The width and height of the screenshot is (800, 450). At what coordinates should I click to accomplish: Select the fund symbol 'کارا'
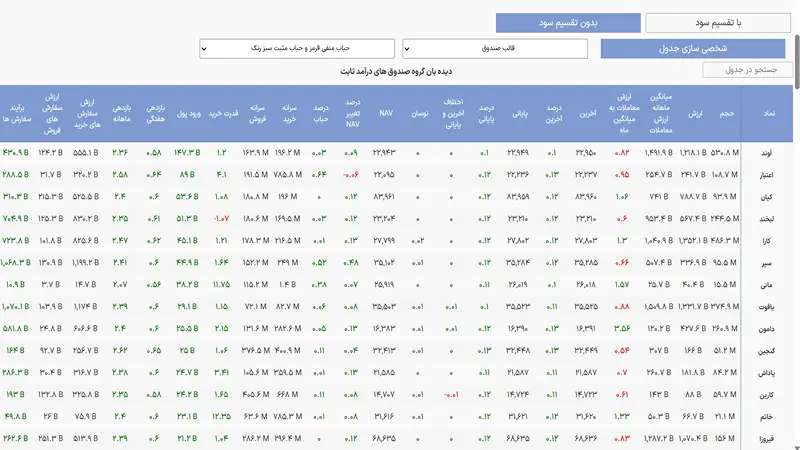[x=766, y=241]
